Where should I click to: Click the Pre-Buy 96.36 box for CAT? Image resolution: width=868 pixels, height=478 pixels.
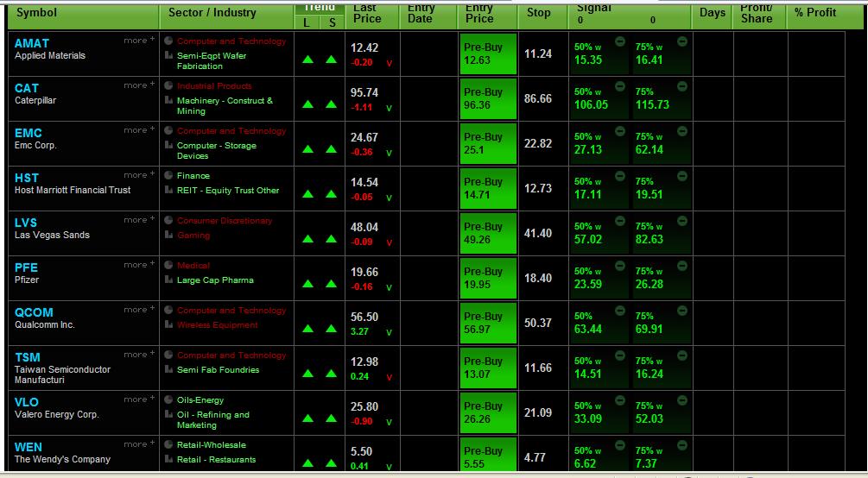click(488, 98)
